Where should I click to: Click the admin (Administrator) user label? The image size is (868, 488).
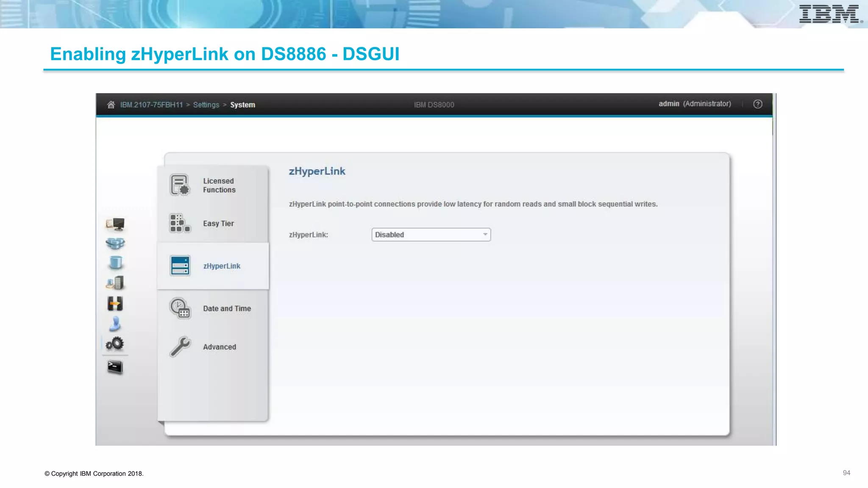pyautogui.click(x=695, y=104)
